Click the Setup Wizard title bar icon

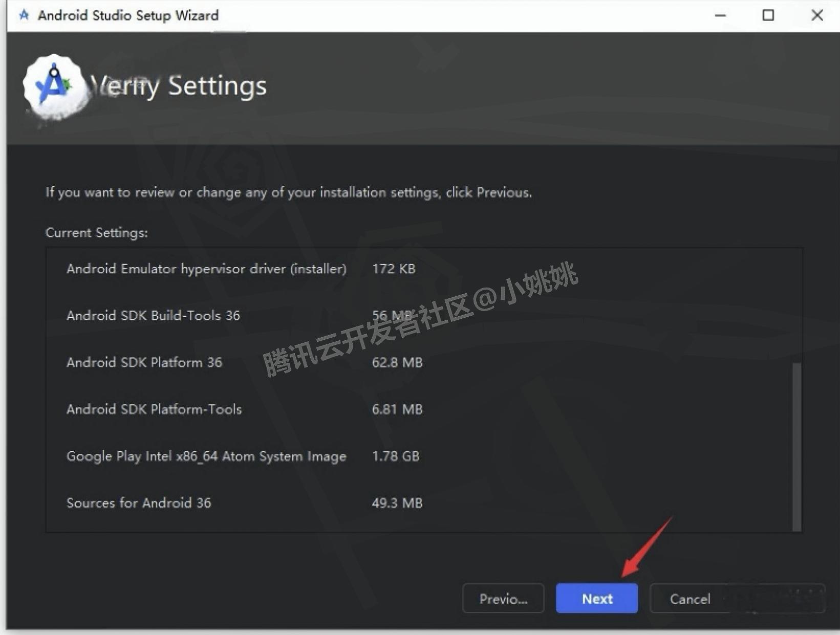pyautogui.click(x=24, y=15)
